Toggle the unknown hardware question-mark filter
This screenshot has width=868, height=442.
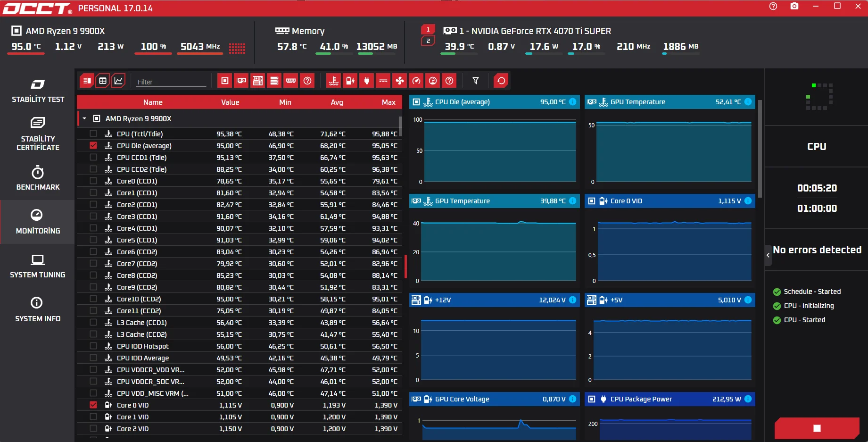click(307, 81)
